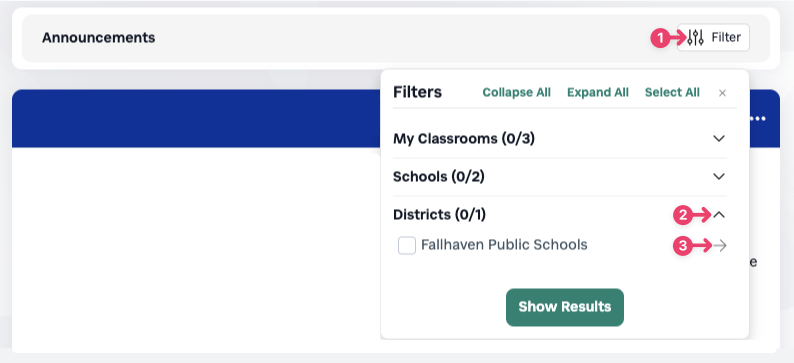The image size is (794, 363).
Task: Check the Fallhaven Public Schools checkbox
Action: coord(407,246)
